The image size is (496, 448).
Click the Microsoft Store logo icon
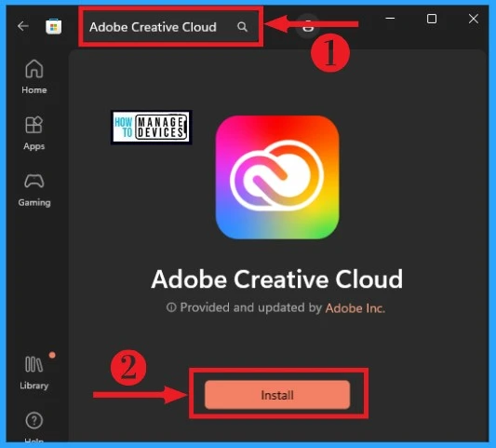[53, 26]
